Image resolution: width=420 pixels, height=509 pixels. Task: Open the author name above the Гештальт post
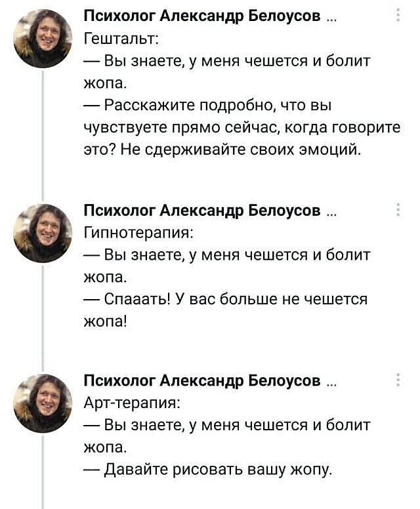(x=203, y=17)
